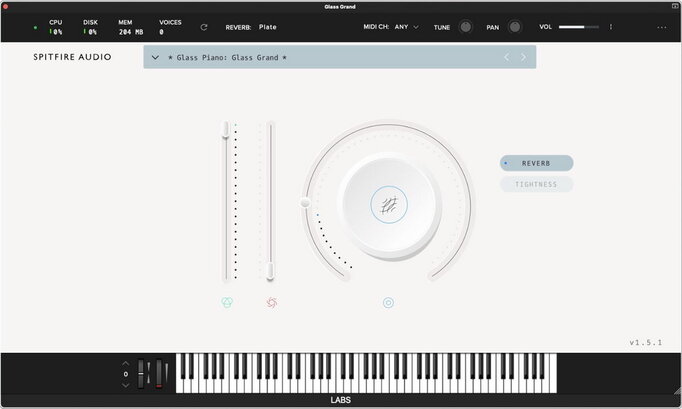Click the pitch bend wheel beside the keyboard
This screenshot has width=682, height=409.
(x=140, y=373)
